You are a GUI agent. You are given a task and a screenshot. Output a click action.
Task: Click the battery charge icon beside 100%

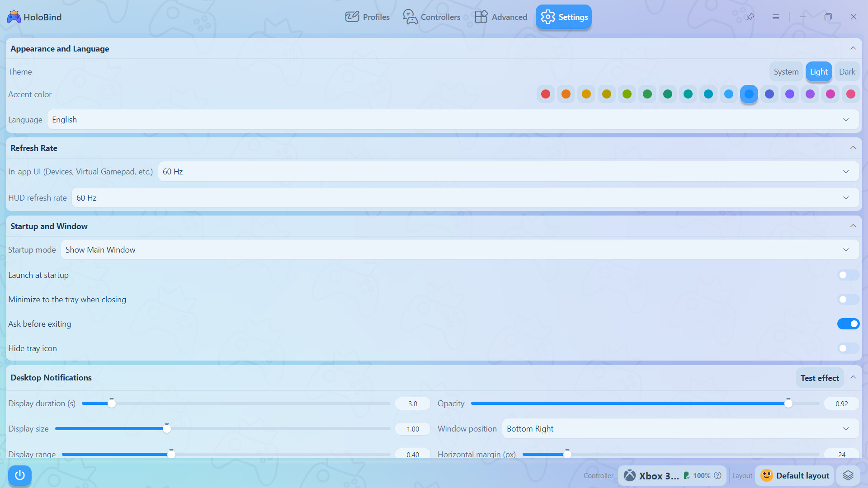686,475
